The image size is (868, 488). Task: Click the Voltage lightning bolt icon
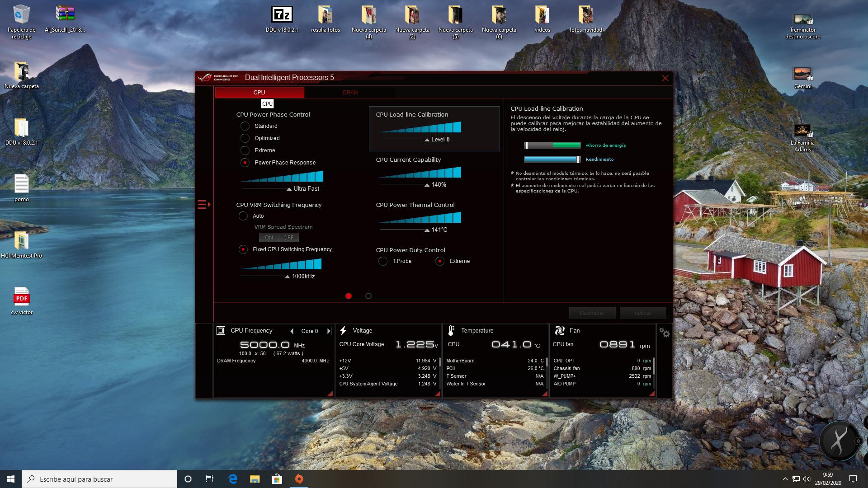point(343,331)
